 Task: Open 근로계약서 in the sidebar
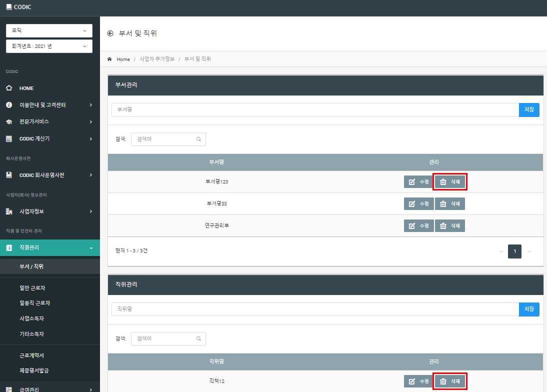(31, 355)
